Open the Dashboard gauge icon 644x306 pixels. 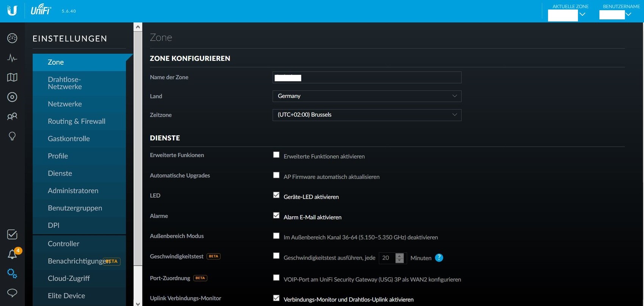click(12, 38)
